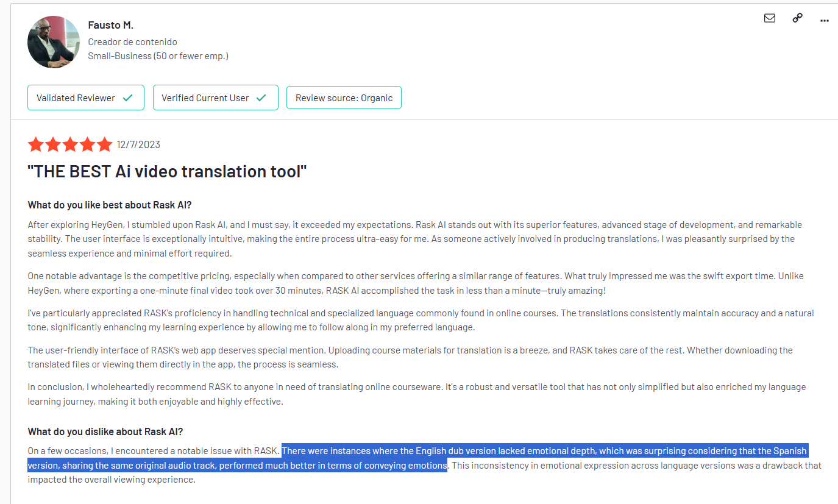Click the first star in the rating

click(36, 144)
